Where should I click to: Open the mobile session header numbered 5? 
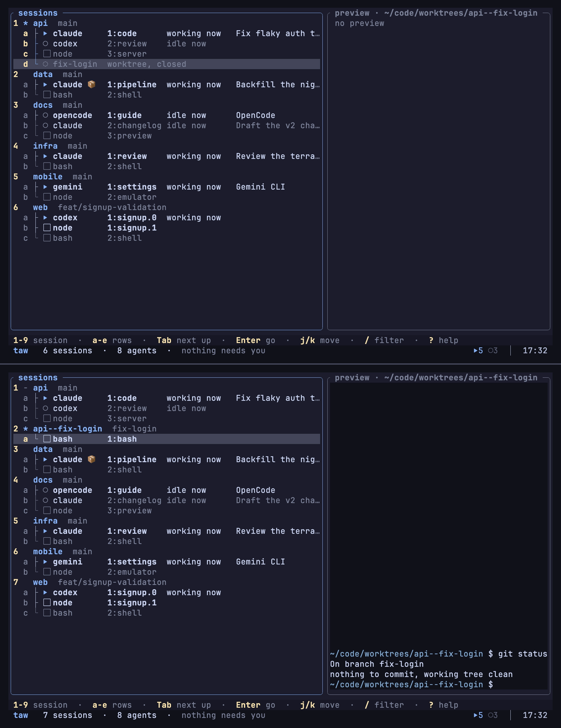pyautogui.click(x=166, y=177)
